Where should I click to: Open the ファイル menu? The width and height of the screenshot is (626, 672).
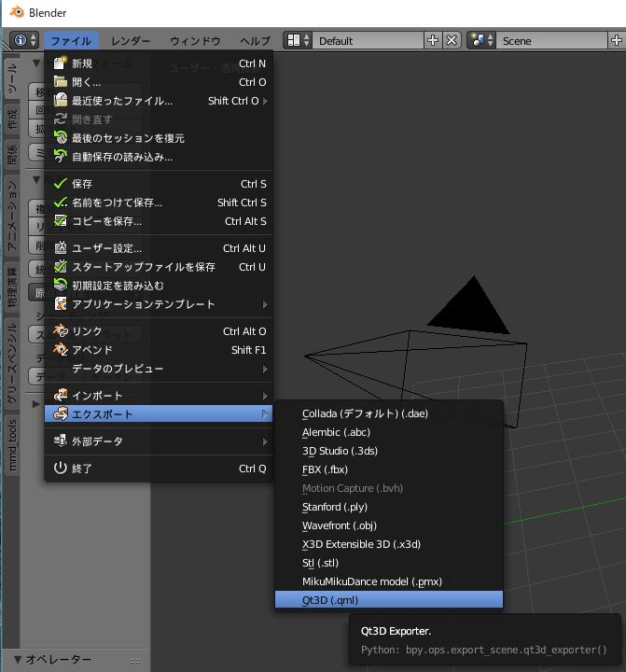coord(71,41)
